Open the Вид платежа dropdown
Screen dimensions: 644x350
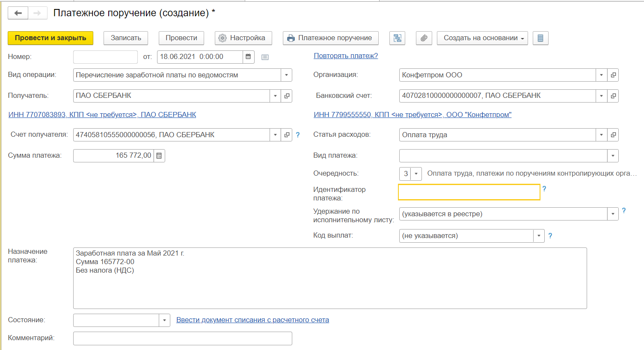pos(613,156)
